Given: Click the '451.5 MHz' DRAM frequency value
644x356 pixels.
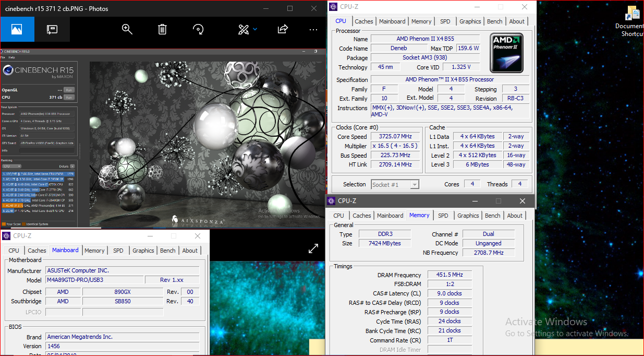Looking at the screenshot, I should (449, 275).
